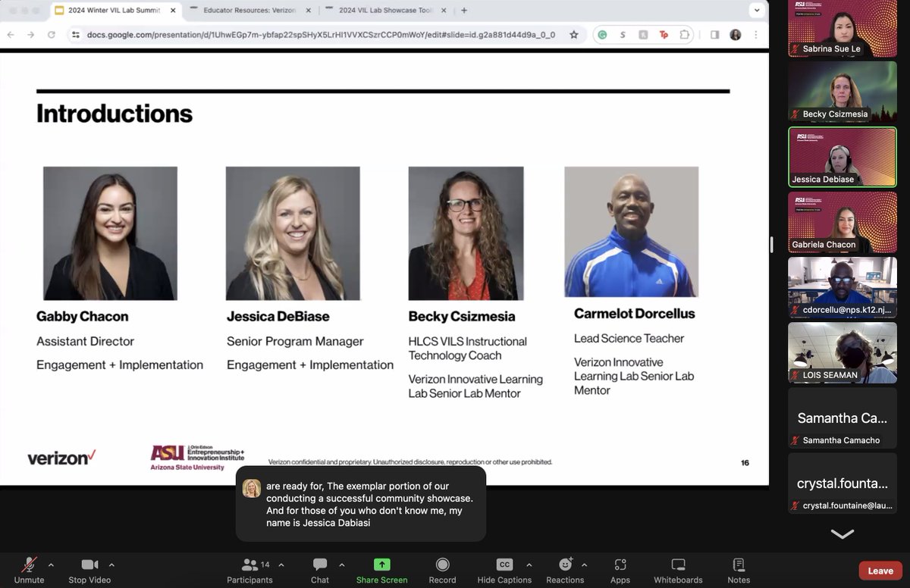Viewport: 910px width, 588px height.
Task: Click 'Lead Science Teacher' text on slide
Action: click(x=629, y=338)
